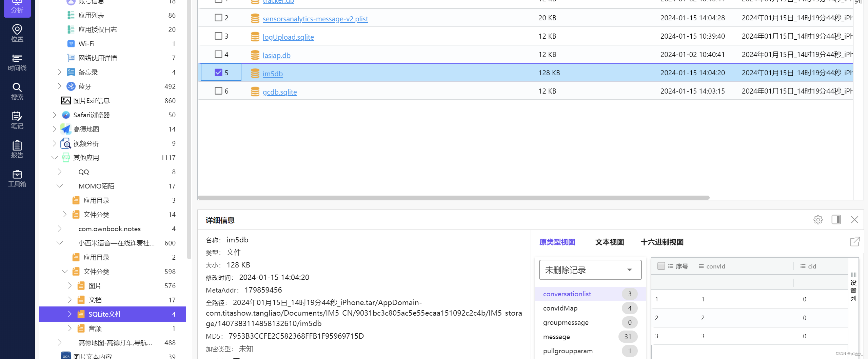This screenshot has width=868, height=359.
Task: Expand the 图片 folder under 文件分类
Action: pos(70,285)
